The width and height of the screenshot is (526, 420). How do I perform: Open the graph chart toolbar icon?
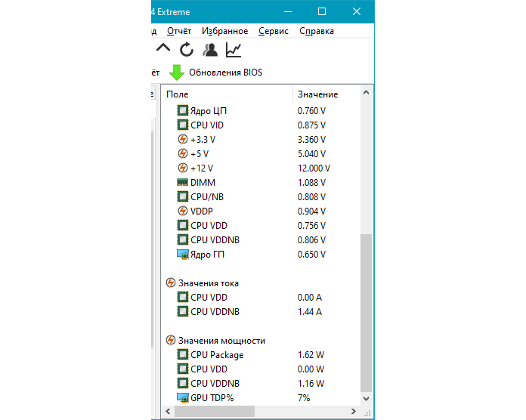point(234,50)
